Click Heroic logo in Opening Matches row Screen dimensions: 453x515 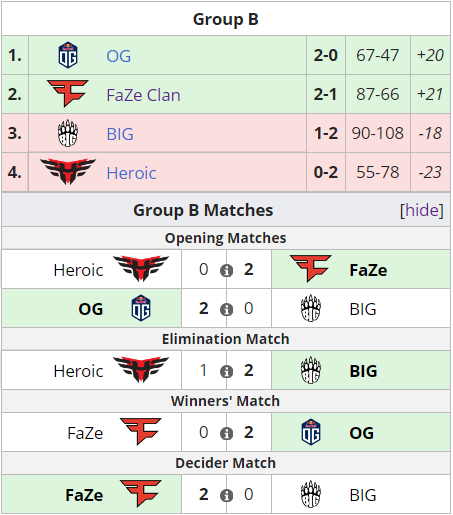(141, 269)
